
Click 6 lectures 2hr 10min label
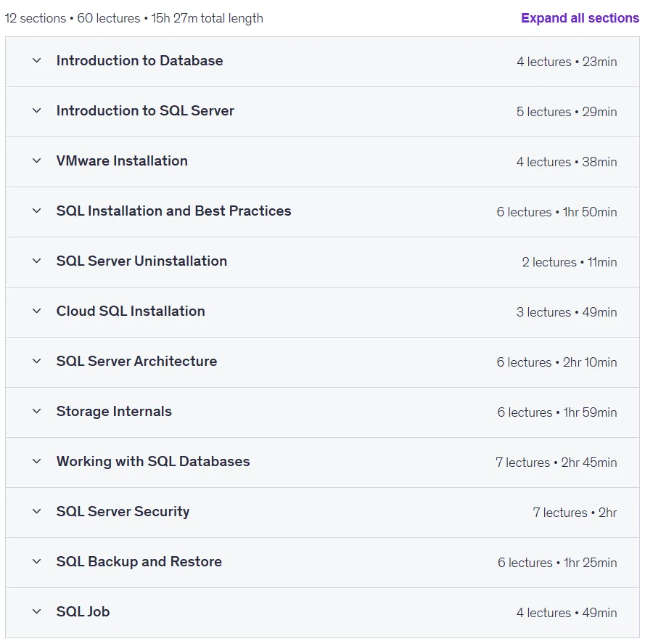point(556,362)
